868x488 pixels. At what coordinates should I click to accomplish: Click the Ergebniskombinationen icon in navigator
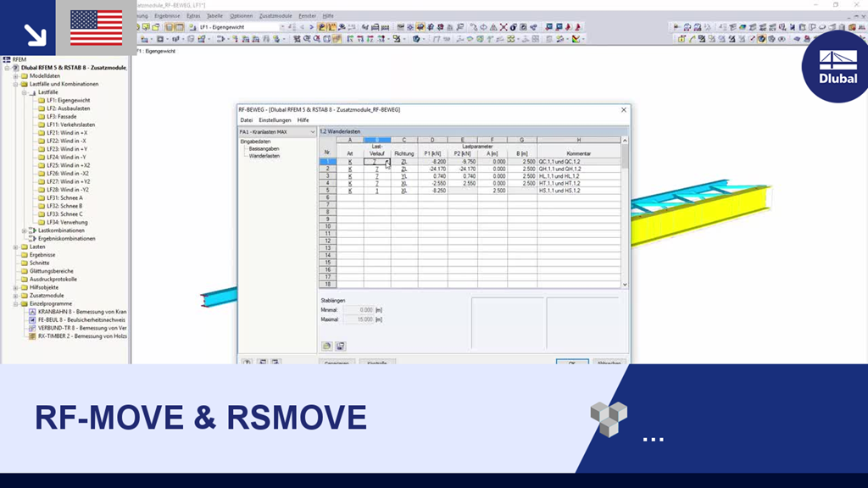(33, 238)
